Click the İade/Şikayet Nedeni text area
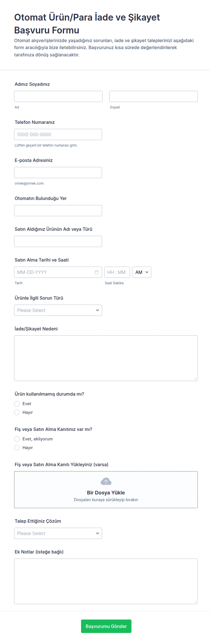Viewport: 210px width, 644px height. point(106,358)
